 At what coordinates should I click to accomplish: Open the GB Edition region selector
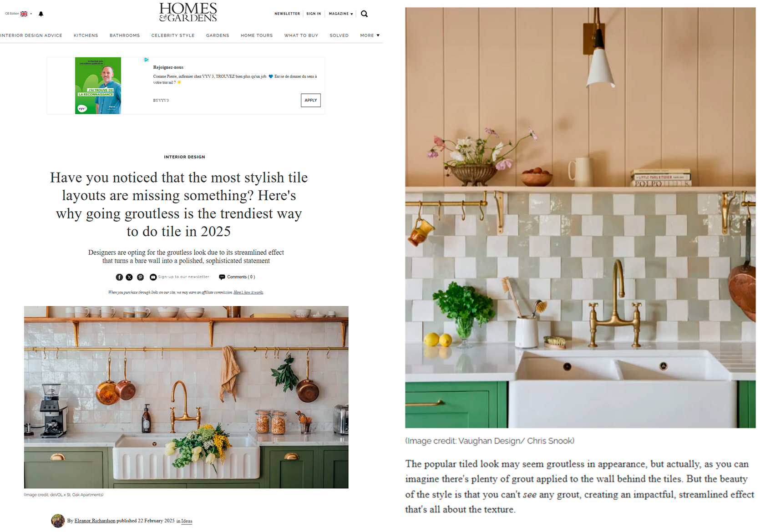(18, 14)
